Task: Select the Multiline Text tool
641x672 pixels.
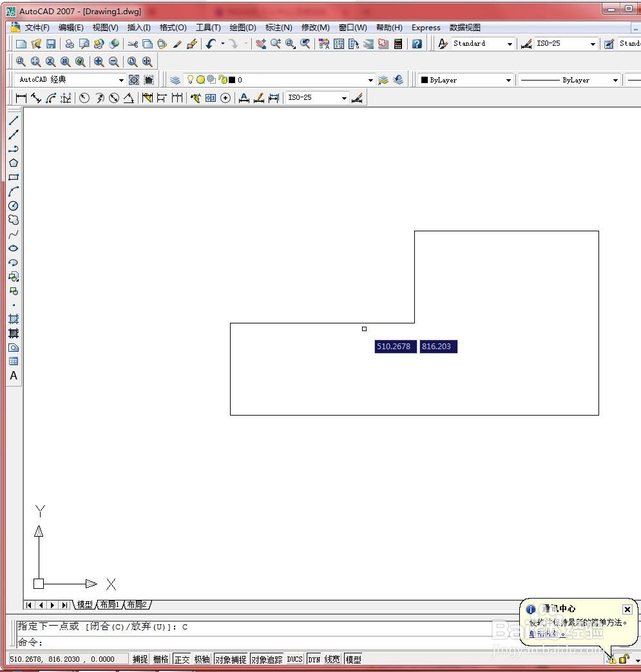Action: point(14,376)
